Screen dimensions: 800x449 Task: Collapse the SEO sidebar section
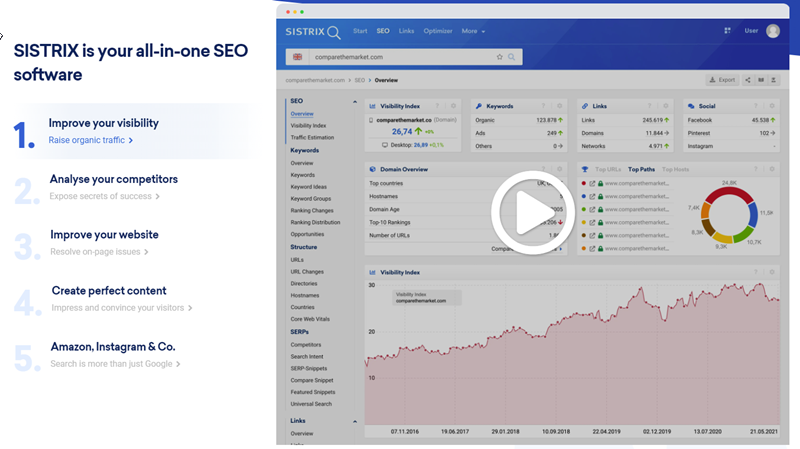[x=354, y=101]
